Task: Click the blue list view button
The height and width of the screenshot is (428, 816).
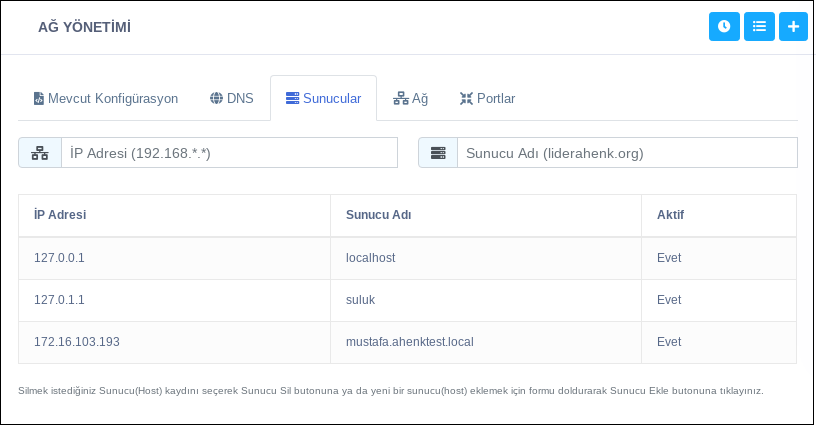Action: coord(759,27)
